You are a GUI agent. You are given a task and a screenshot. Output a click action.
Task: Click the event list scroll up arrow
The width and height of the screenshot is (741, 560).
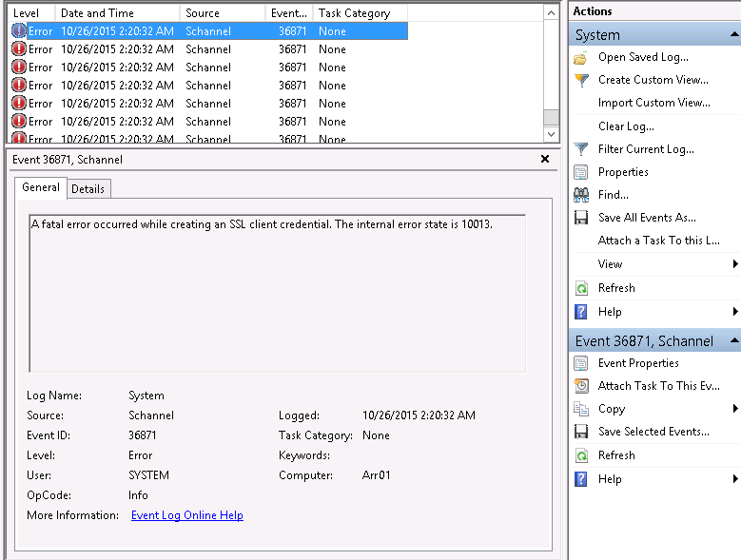(x=551, y=13)
